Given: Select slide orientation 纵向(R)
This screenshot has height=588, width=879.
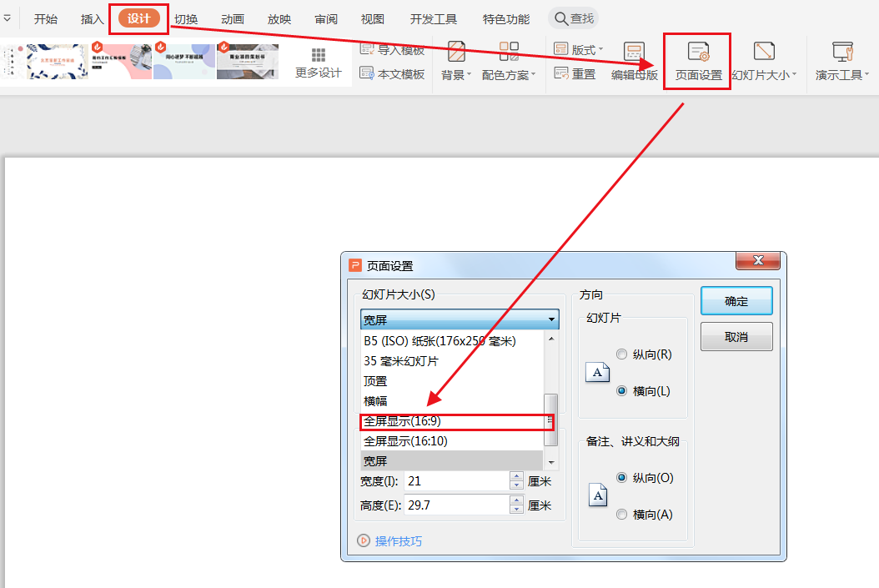Looking at the screenshot, I should tap(644, 354).
